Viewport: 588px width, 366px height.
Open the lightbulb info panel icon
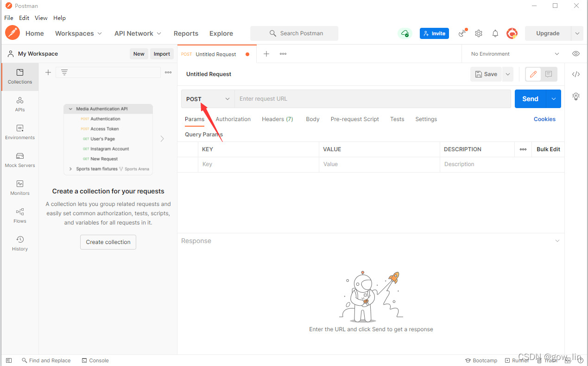(576, 96)
